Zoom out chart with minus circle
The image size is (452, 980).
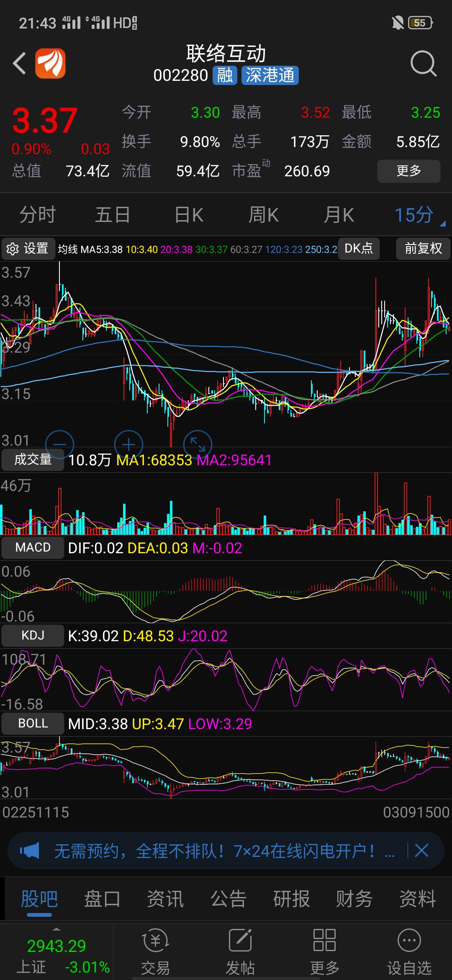coord(59,444)
